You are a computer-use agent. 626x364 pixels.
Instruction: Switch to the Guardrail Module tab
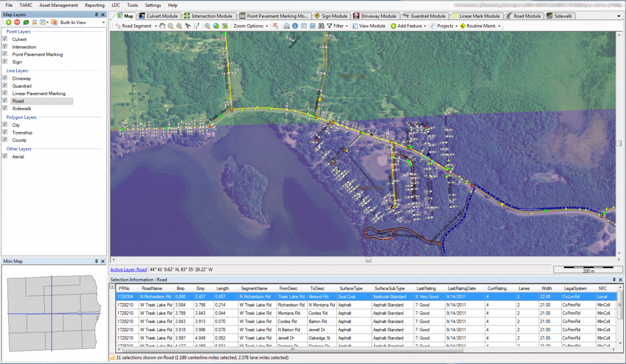(424, 16)
